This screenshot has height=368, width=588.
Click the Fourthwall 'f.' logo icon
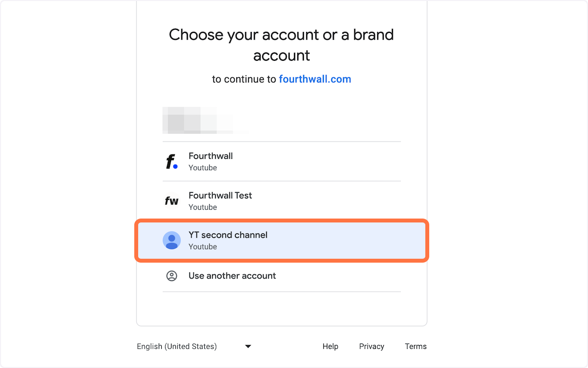171,162
